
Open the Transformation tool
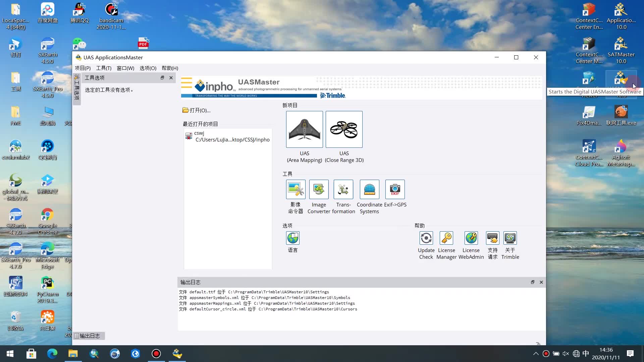[343, 189]
